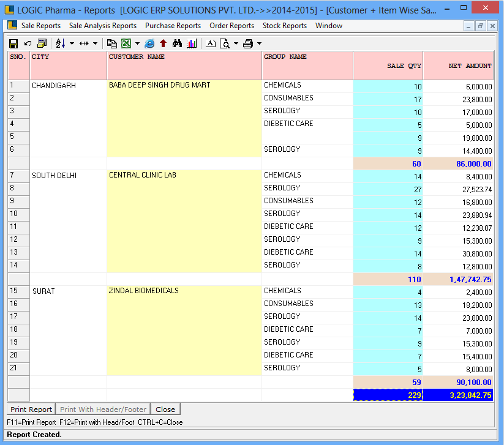Show the bar chart graph
The width and height of the screenshot is (504, 445).
click(x=192, y=43)
